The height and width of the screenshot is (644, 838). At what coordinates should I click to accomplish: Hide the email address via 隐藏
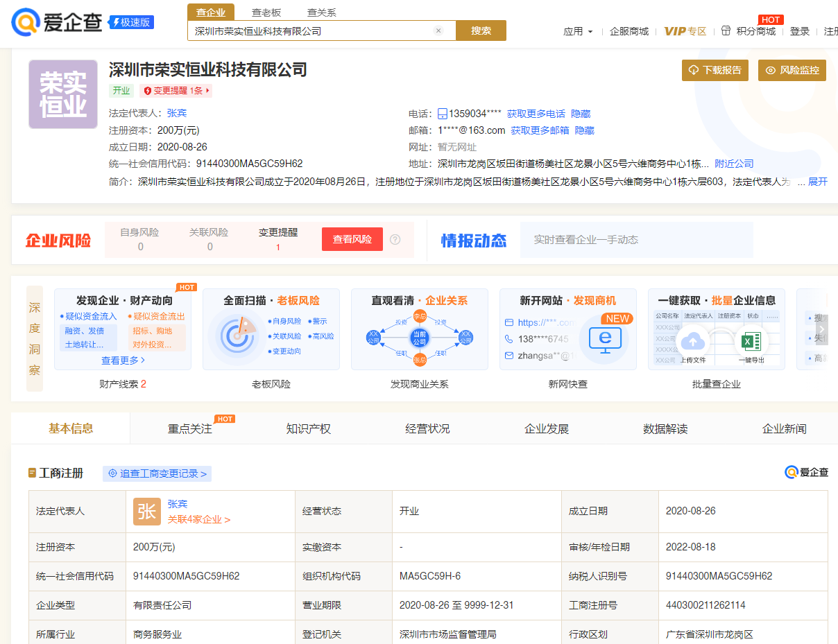[585, 130]
